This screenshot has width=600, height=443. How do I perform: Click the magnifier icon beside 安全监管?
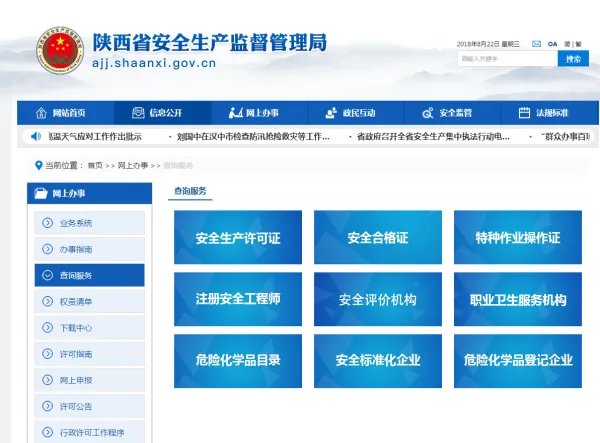point(427,113)
